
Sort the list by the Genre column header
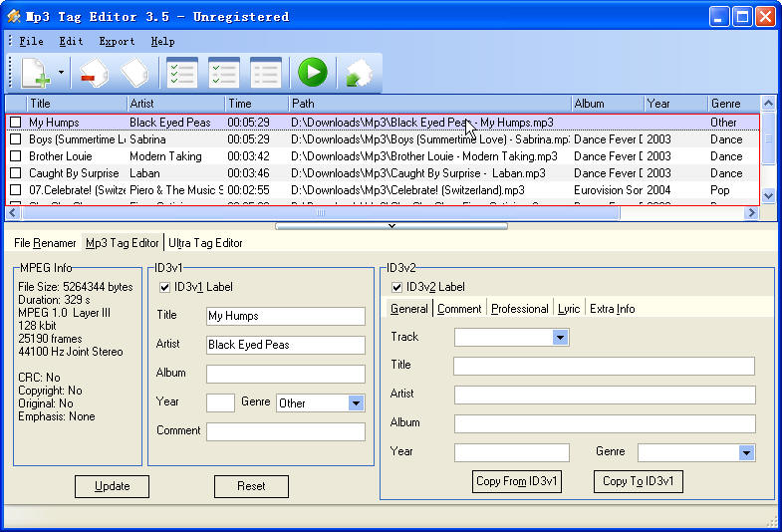coord(734,104)
